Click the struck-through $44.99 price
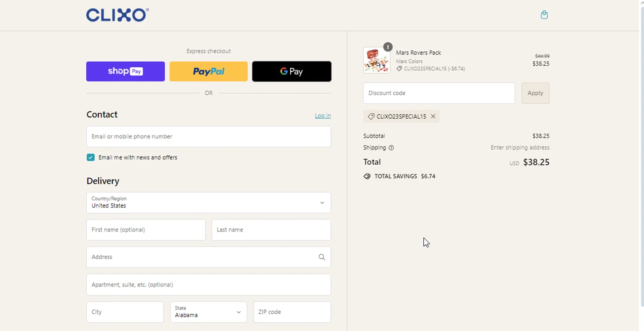The height and width of the screenshot is (331, 644). coord(542,56)
